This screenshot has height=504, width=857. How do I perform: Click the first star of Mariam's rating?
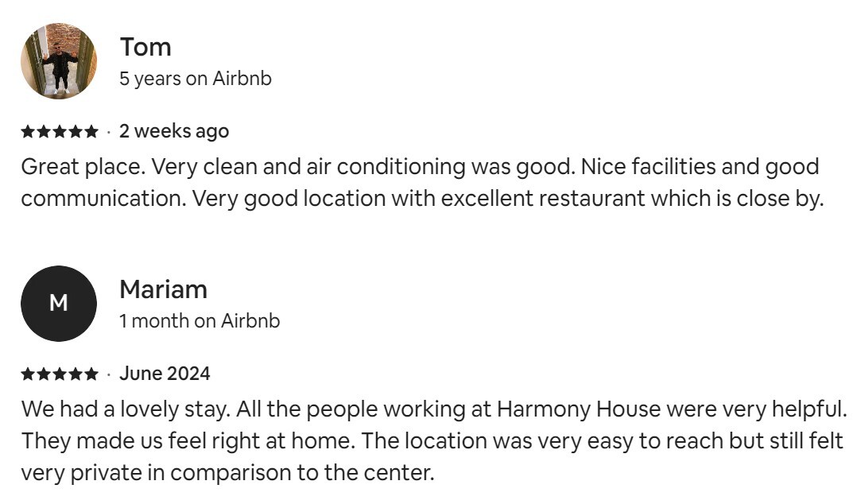28,374
